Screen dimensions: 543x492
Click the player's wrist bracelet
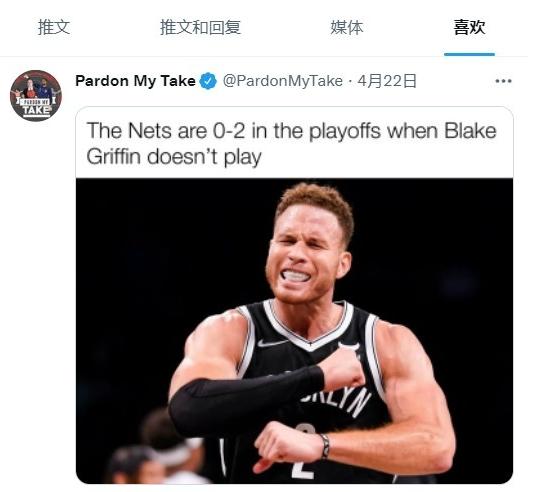click(325, 446)
